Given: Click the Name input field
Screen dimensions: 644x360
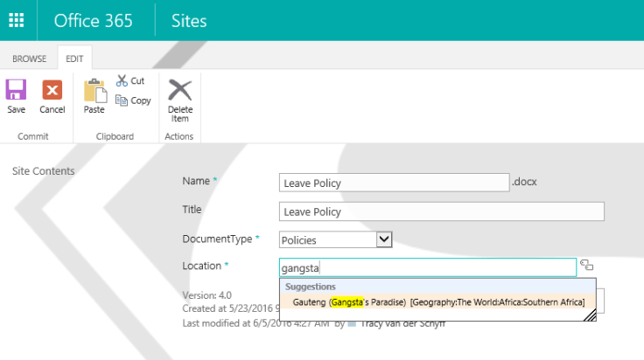Looking at the screenshot, I should click(x=394, y=183).
